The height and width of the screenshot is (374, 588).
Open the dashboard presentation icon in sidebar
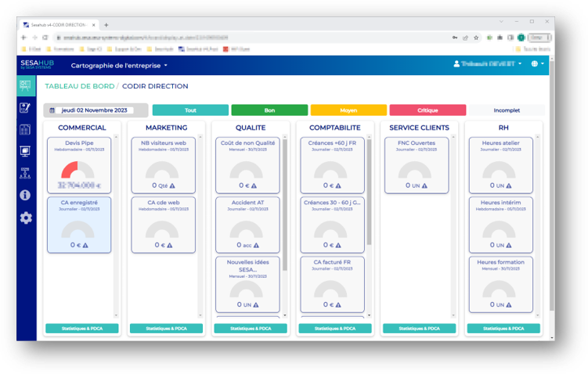click(x=26, y=86)
